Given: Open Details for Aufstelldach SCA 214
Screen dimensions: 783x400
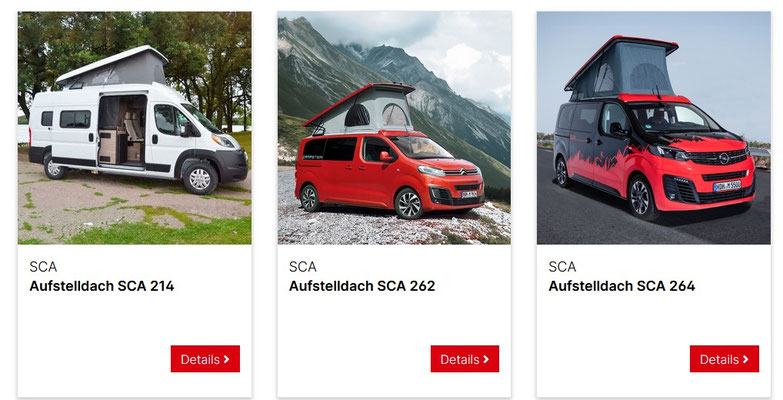Looking at the screenshot, I should click(x=205, y=359).
